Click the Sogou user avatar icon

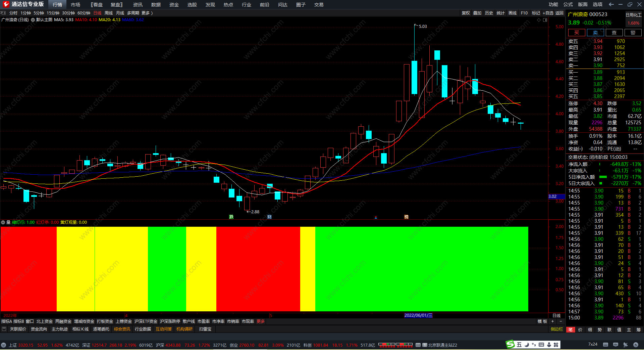(549, 345)
